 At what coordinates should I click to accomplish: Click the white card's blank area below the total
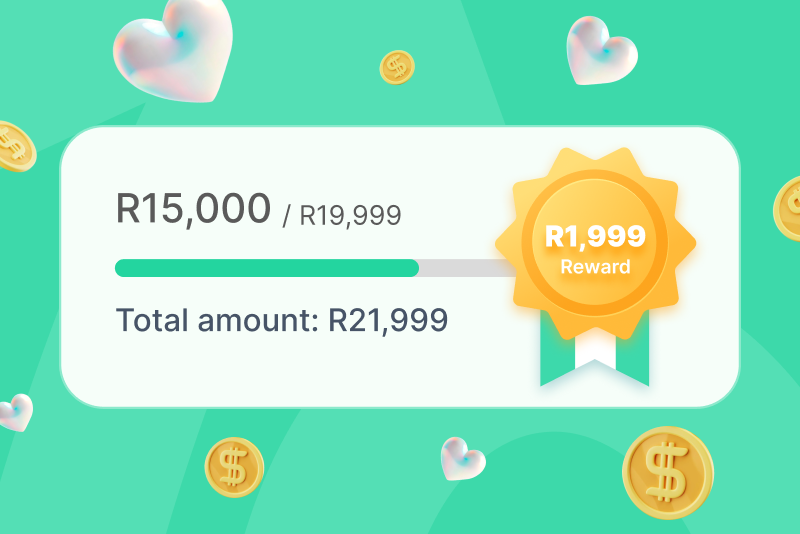(300, 372)
